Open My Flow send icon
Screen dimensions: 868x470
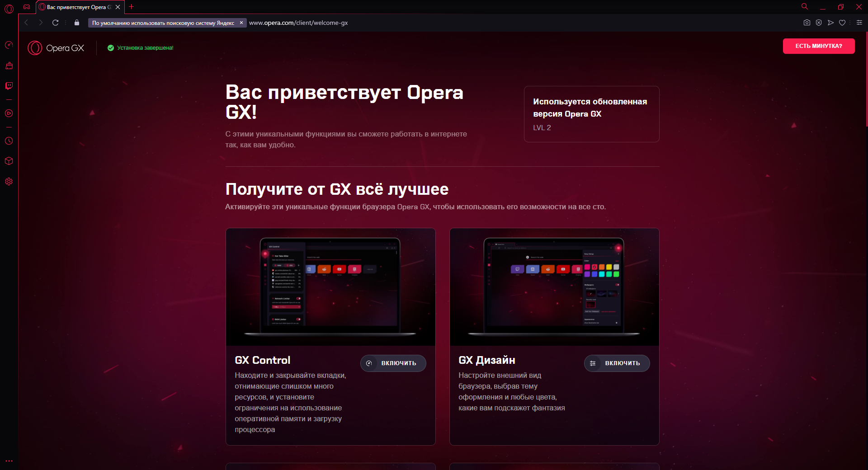coord(830,23)
